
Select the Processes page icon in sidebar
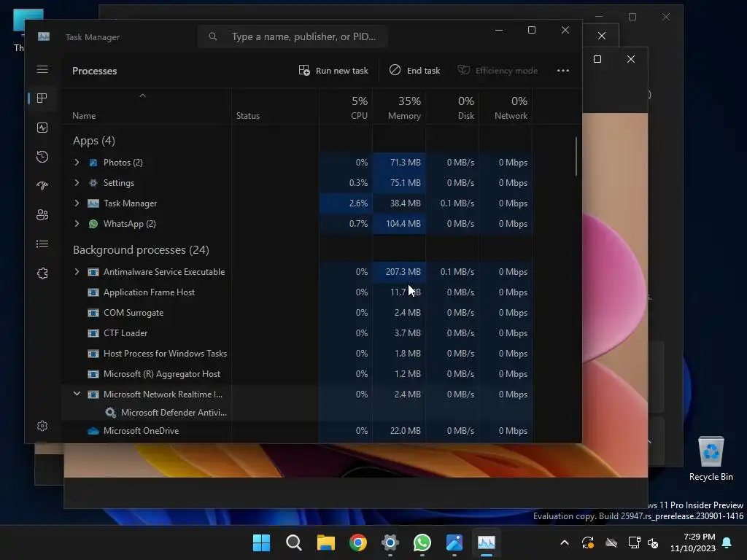point(42,98)
